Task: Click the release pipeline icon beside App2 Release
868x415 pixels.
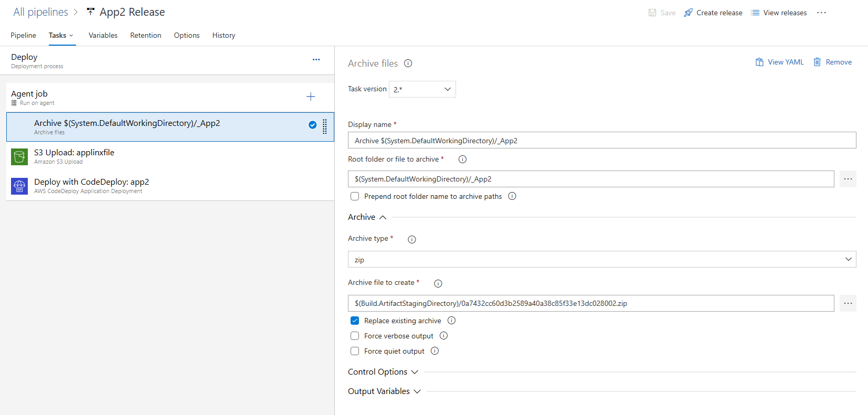Action: coord(91,12)
